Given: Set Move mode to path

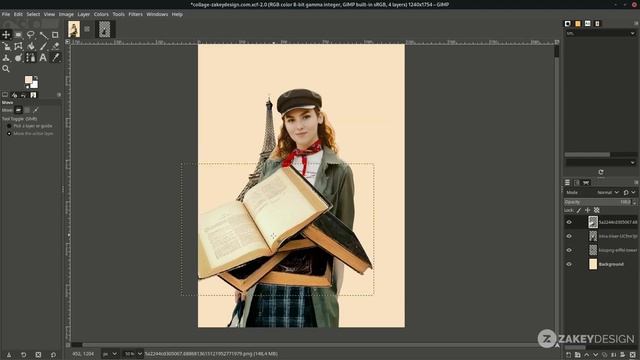Looking at the screenshot, I should click(x=36, y=110).
